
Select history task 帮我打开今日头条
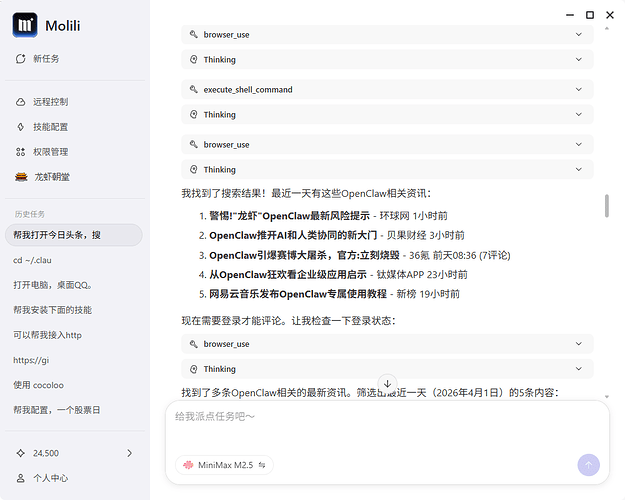pyautogui.click(x=74, y=235)
